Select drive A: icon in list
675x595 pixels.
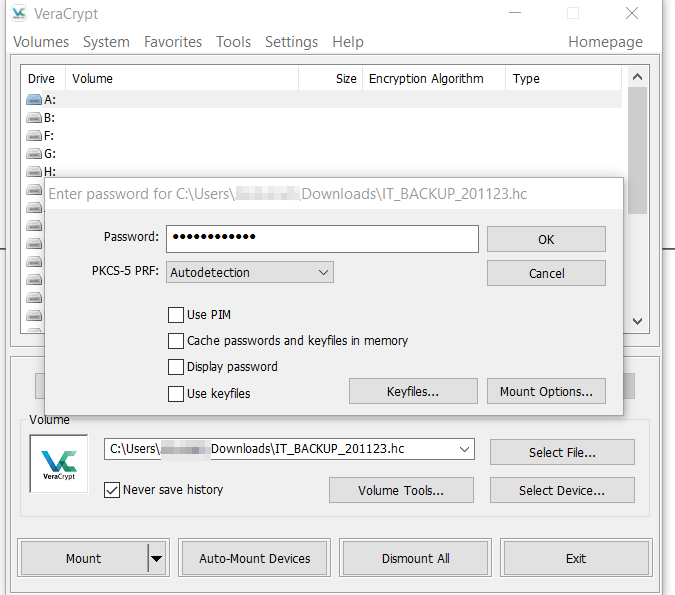(34, 100)
